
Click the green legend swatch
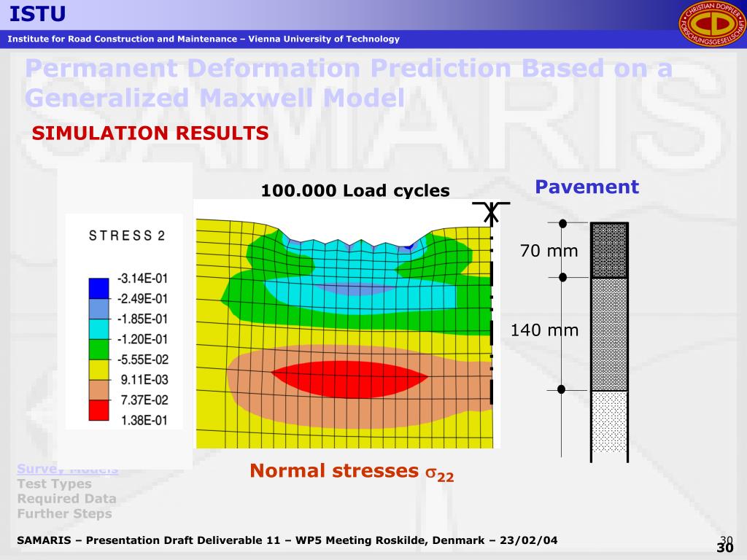[98, 349]
